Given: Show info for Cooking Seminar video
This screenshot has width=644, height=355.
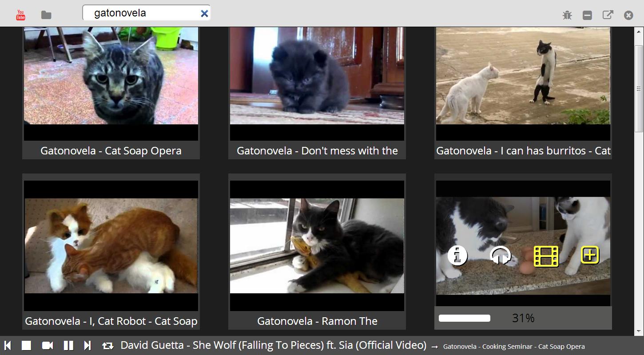Looking at the screenshot, I should coord(457,256).
